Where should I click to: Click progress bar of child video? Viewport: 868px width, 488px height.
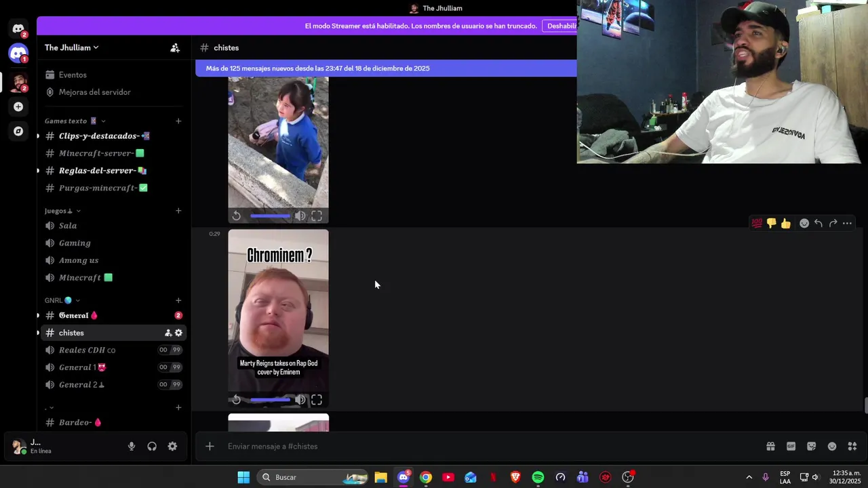click(x=270, y=216)
